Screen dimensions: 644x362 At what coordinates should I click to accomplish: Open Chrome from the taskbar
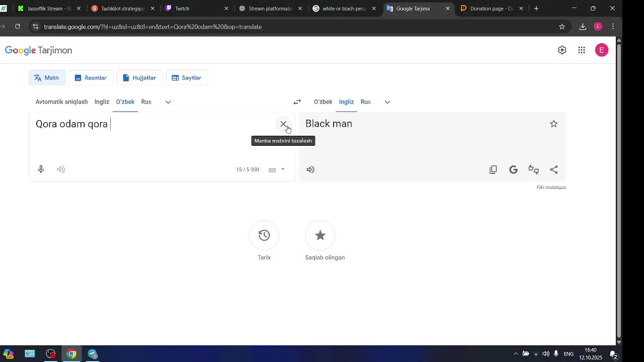(72, 354)
